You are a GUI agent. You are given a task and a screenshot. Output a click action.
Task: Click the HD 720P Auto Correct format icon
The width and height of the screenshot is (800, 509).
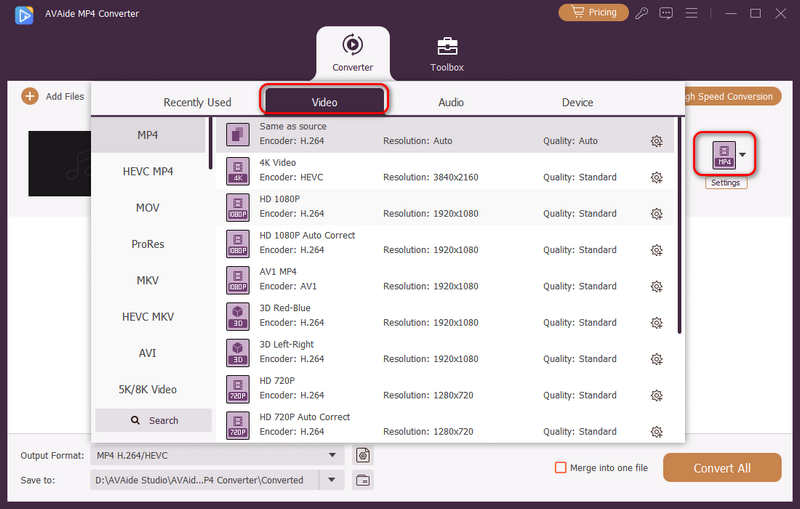click(238, 425)
